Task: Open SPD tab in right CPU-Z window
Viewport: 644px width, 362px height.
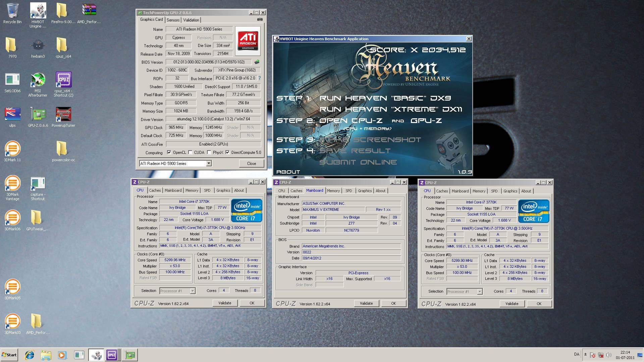Action: [x=494, y=191]
